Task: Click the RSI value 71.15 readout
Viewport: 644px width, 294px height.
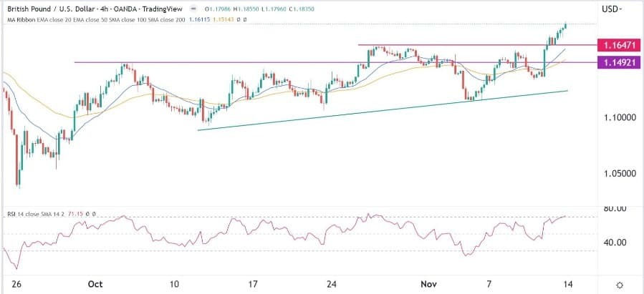Action: point(77,213)
